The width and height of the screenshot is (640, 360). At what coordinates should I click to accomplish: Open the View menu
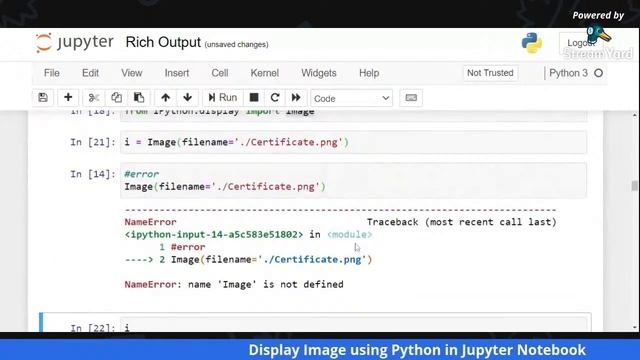coord(131,73)
